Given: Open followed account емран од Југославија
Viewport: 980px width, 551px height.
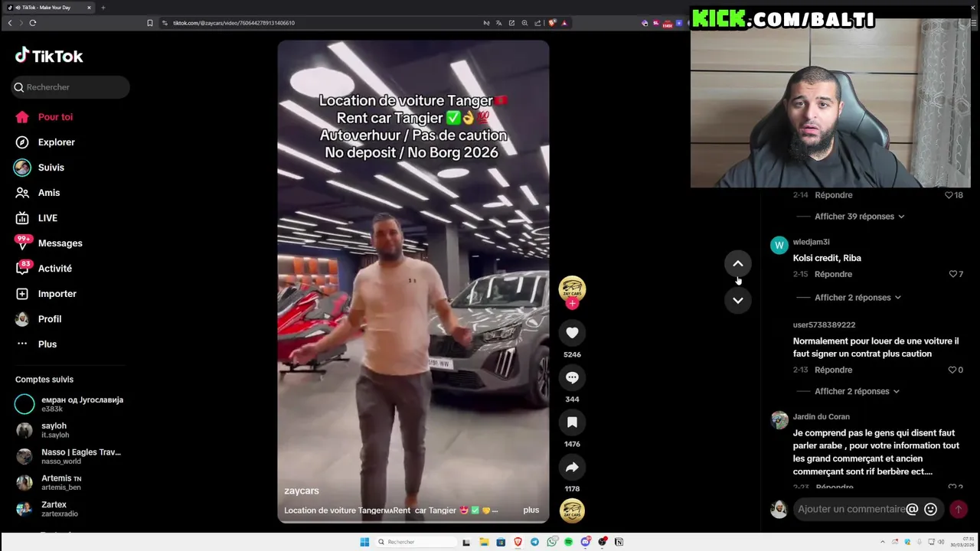Looking at the screenshot, I should [x=70, y=404].
